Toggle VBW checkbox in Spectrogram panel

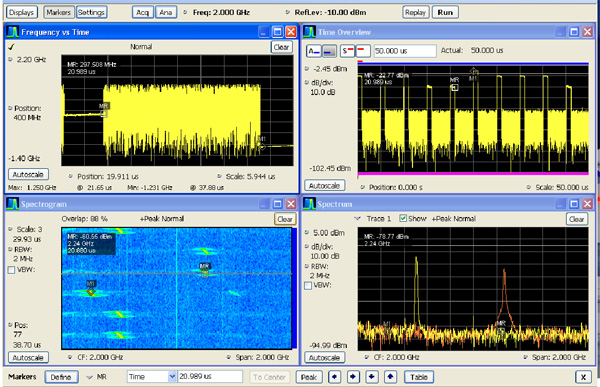(x=11, y=270)
